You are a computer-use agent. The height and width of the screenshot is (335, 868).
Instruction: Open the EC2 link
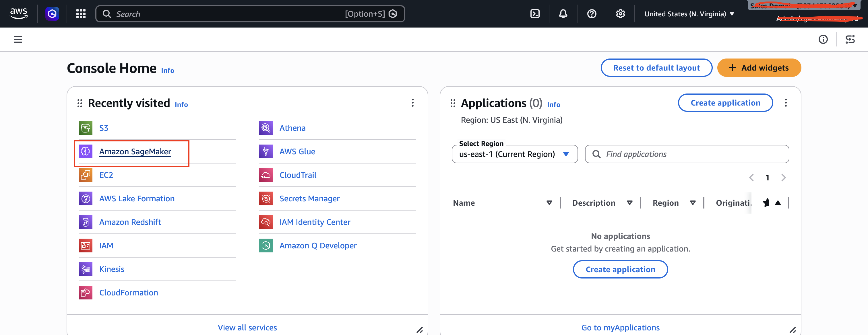(106, 175)
